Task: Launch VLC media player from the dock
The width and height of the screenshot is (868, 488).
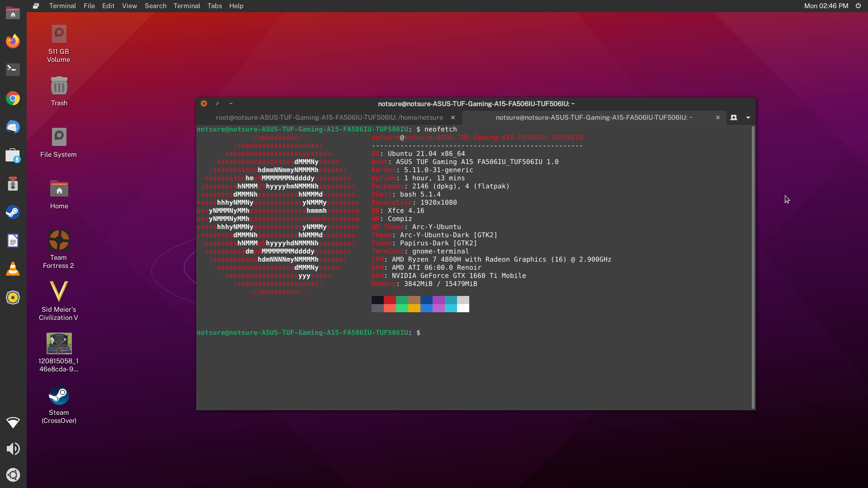Action: [13, 269]
